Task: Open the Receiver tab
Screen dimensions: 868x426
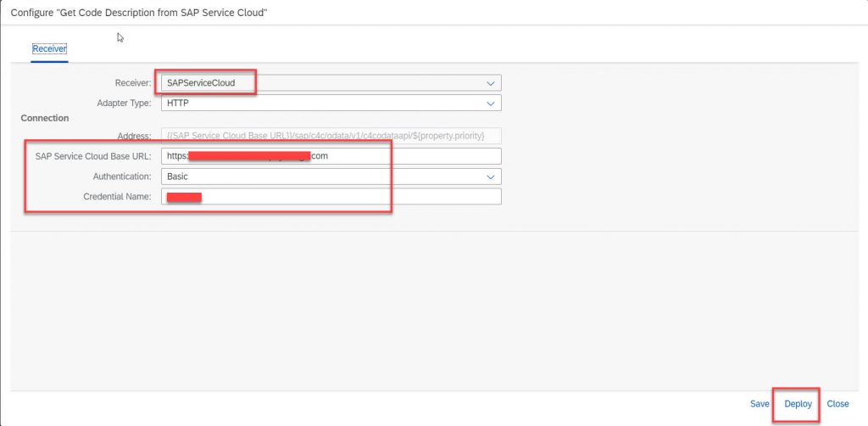Action: pos(49,48)
